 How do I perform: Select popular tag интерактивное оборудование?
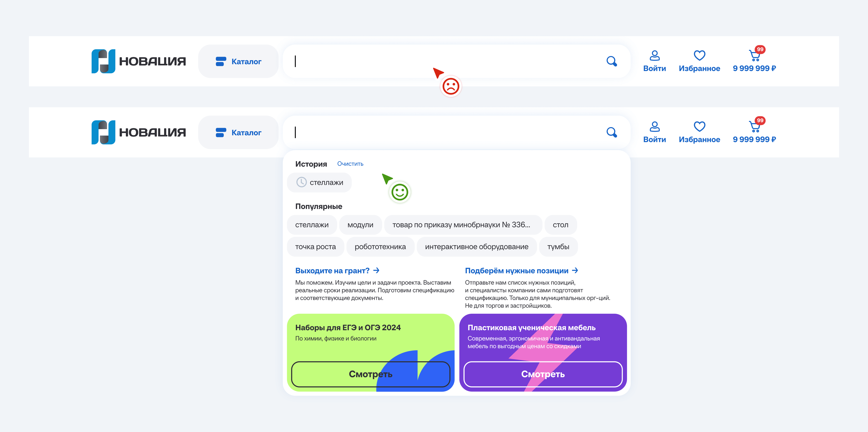476,247
